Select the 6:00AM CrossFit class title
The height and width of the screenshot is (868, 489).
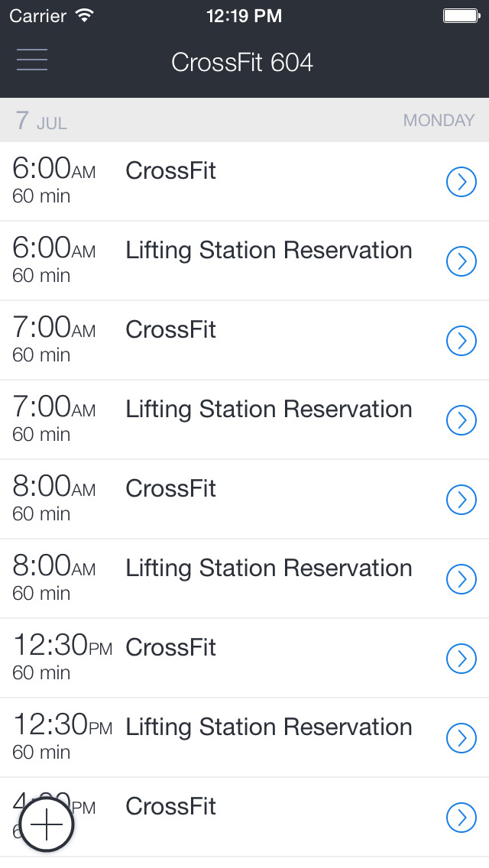tap(170, 170)
